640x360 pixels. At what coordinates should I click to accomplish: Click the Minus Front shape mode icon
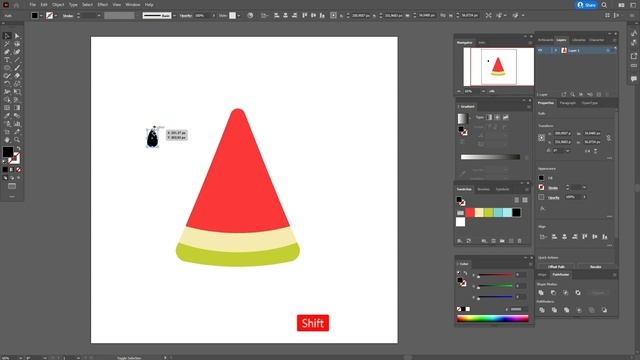point(553,293)
